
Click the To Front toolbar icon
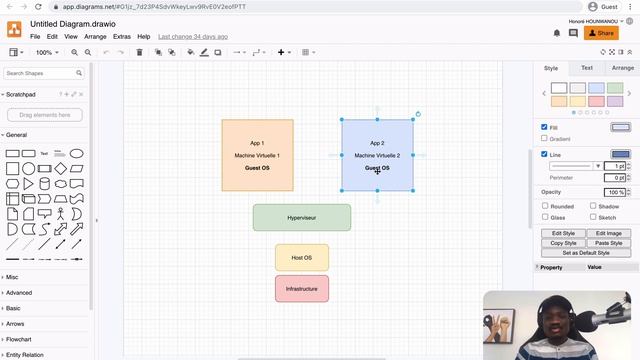[x=158, y=52]
